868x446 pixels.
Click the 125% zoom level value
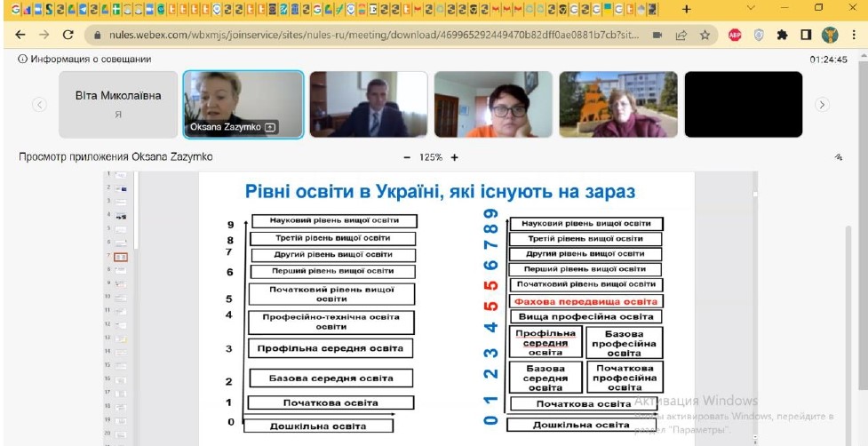431,158
